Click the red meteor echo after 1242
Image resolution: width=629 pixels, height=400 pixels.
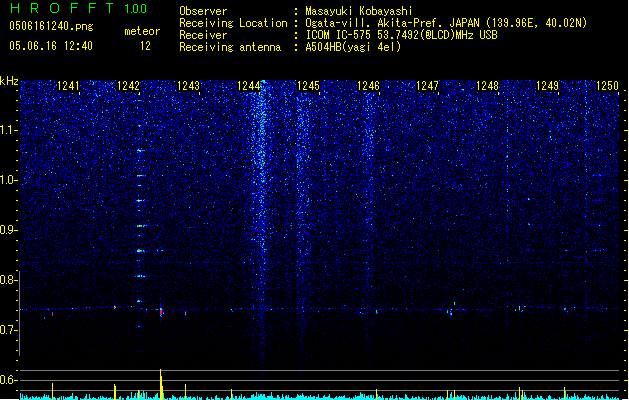coord(161,311)
